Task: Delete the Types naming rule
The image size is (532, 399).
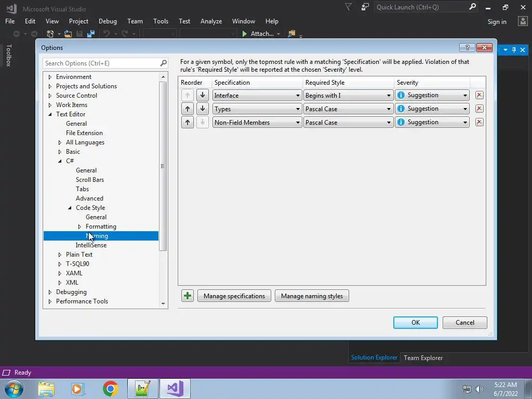Action: (x=479, y=109)
